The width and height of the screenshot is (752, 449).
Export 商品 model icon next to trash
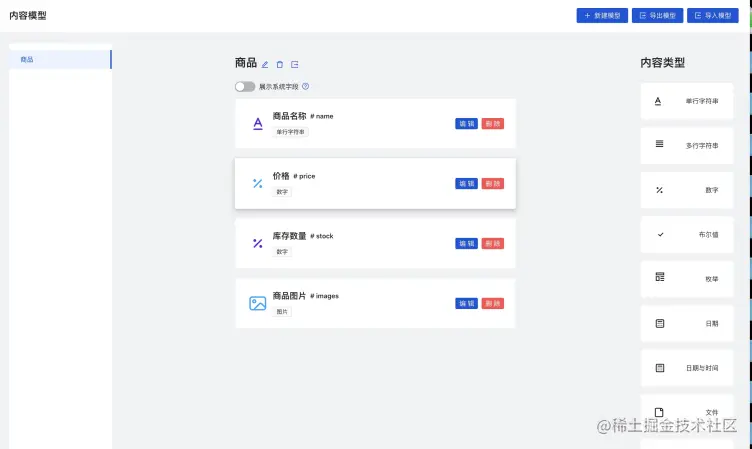(x=294, y=64)
